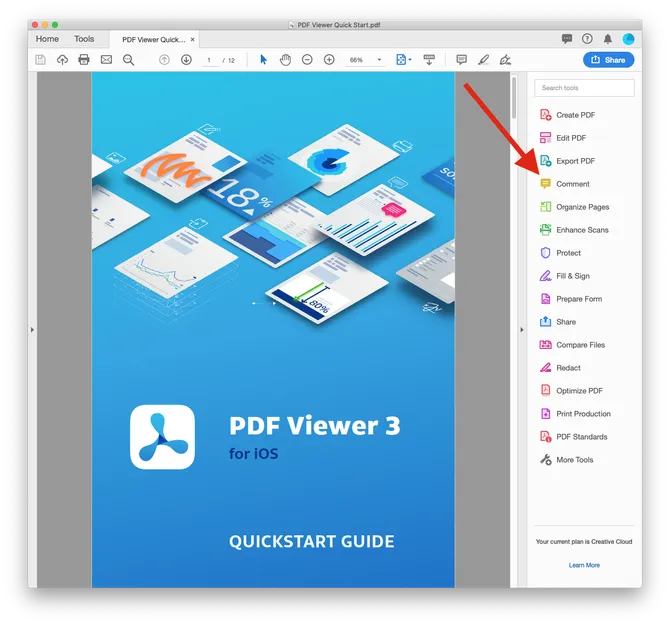Select the arrow selection tool

(x=263, y=60)
